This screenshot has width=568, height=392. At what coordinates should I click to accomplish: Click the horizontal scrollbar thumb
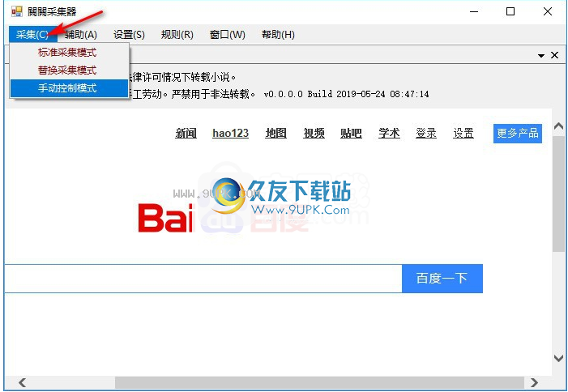coord(319,382)
